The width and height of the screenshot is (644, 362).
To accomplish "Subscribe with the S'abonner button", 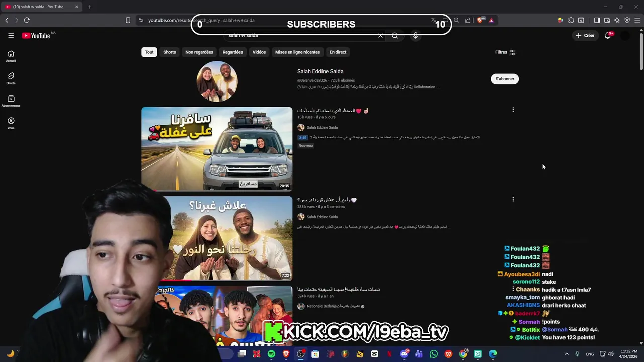I will point(505,79).
